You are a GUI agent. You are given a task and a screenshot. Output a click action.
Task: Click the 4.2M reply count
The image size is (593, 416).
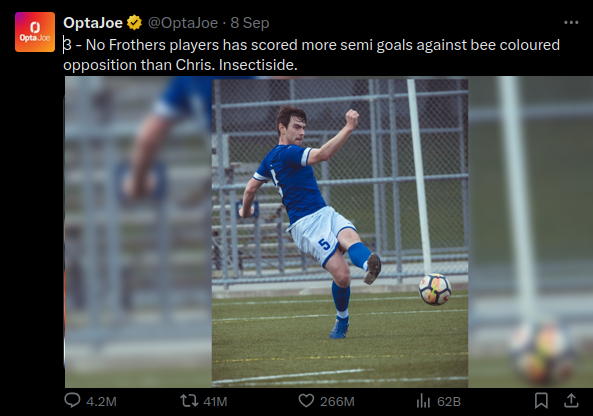(x=101, y=401)
